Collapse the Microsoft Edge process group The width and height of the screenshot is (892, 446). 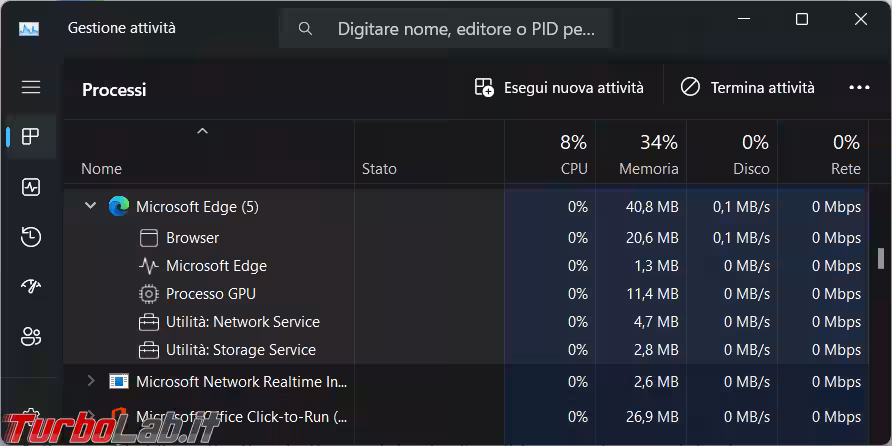(x=90, y=206)
